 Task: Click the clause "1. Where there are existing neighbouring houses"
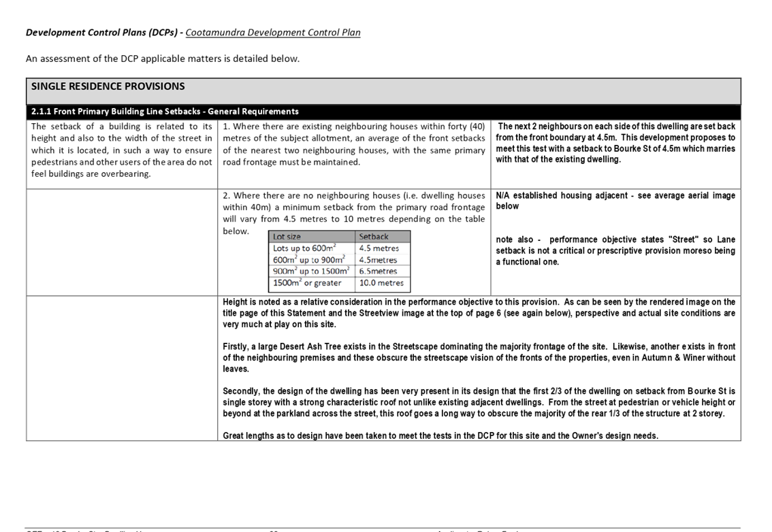tap(353, 144)
